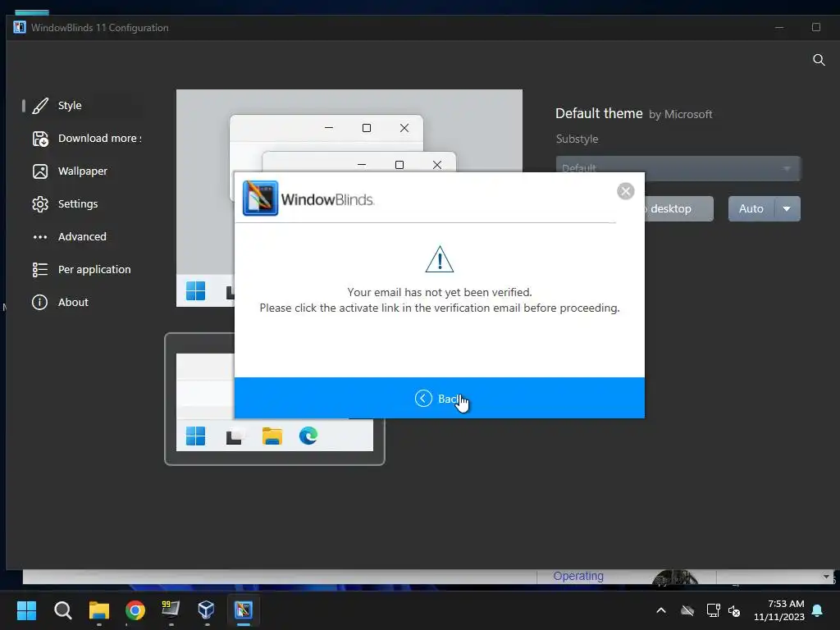This screenshot has width=840, height=630.
Task: Open taskbar Search
Action: (62, 610)
